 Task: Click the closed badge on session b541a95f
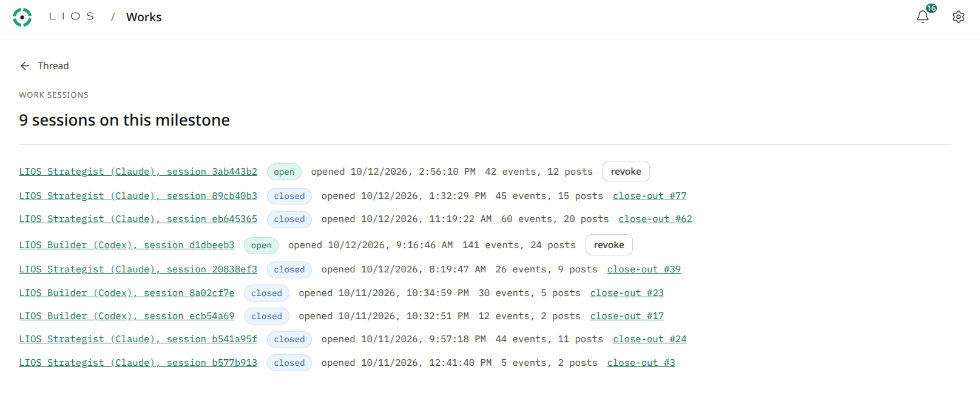click(289, 339)
